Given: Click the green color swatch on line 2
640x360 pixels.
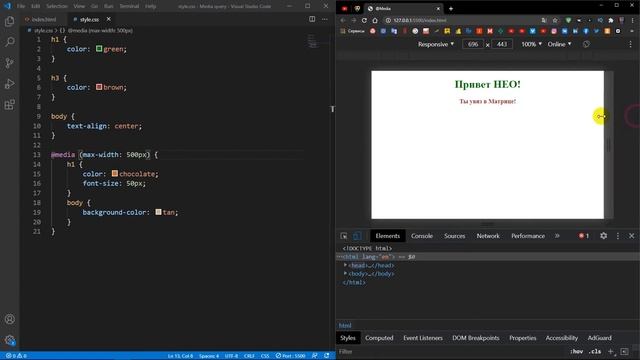Looking at the screenshot, I should tap(99, 49).
